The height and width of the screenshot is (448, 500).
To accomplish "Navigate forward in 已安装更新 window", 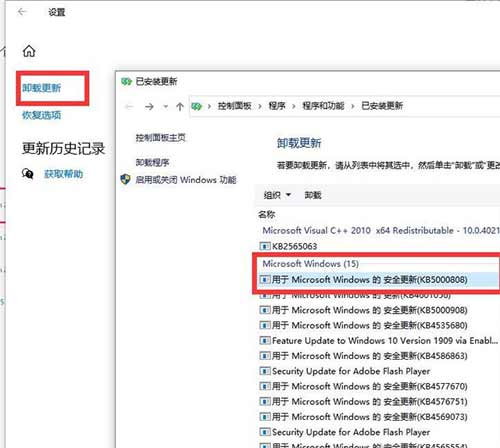I will click(149, 107).
